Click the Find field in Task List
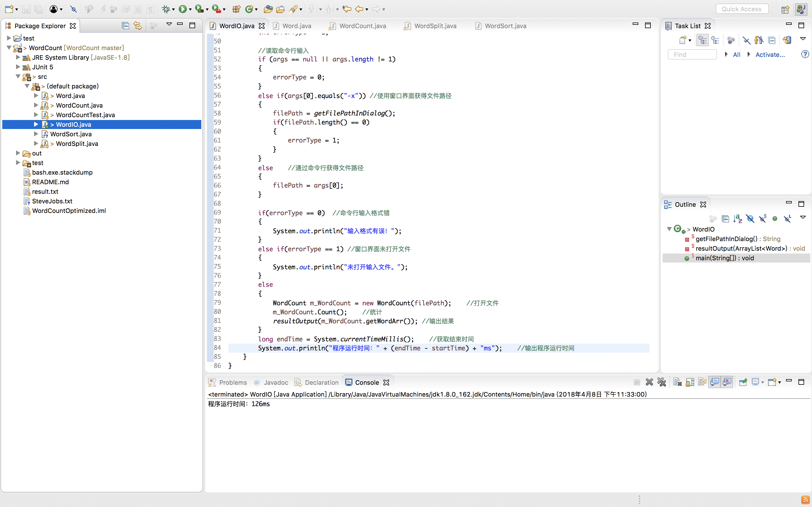Image resolution: width=812 pixels, height=507 pixels. [692, 55]
